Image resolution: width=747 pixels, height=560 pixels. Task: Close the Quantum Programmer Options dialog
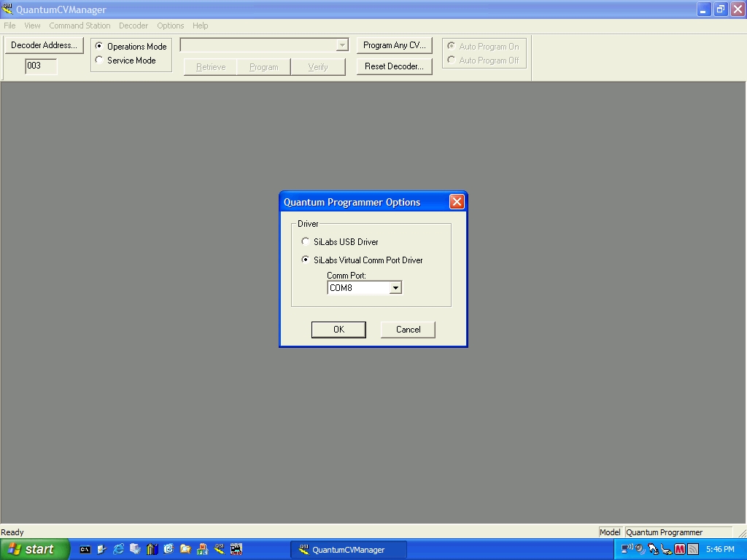point(457,202)
